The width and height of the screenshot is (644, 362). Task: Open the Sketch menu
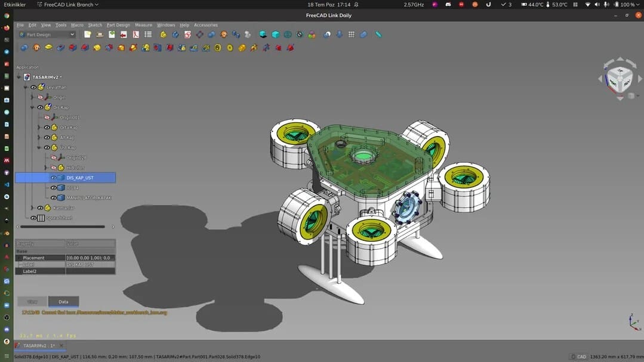95,25
